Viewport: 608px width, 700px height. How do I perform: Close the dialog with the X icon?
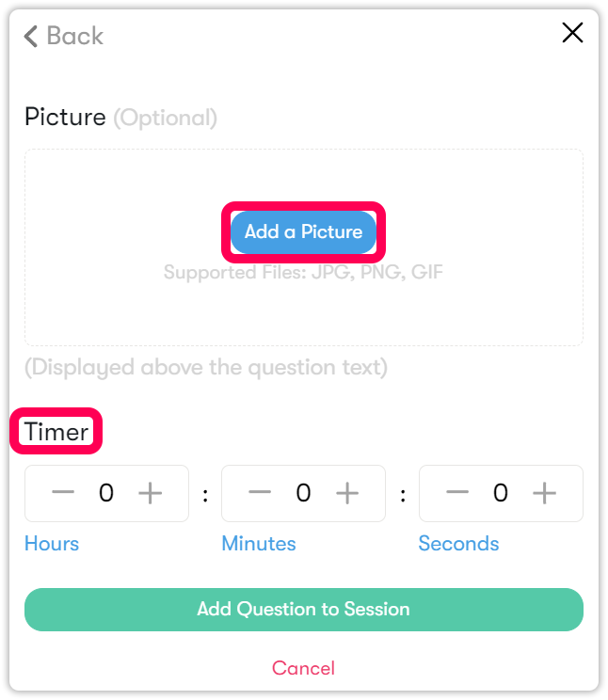pyautogui.click(x=572, y=33)
